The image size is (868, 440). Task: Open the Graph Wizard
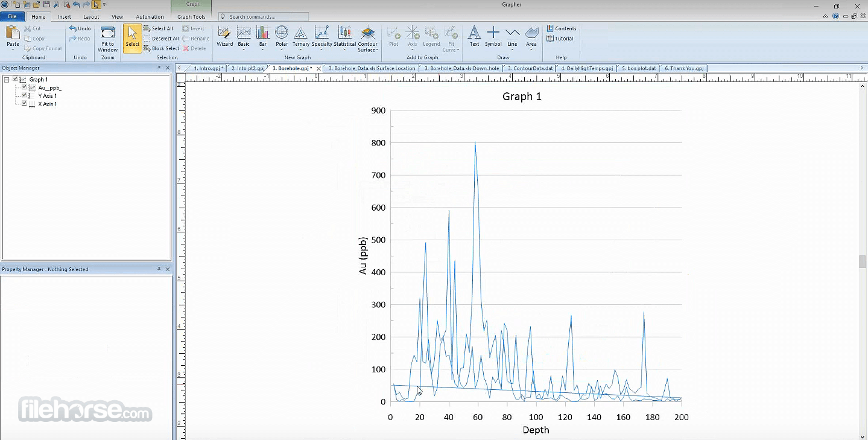[224, 36]
